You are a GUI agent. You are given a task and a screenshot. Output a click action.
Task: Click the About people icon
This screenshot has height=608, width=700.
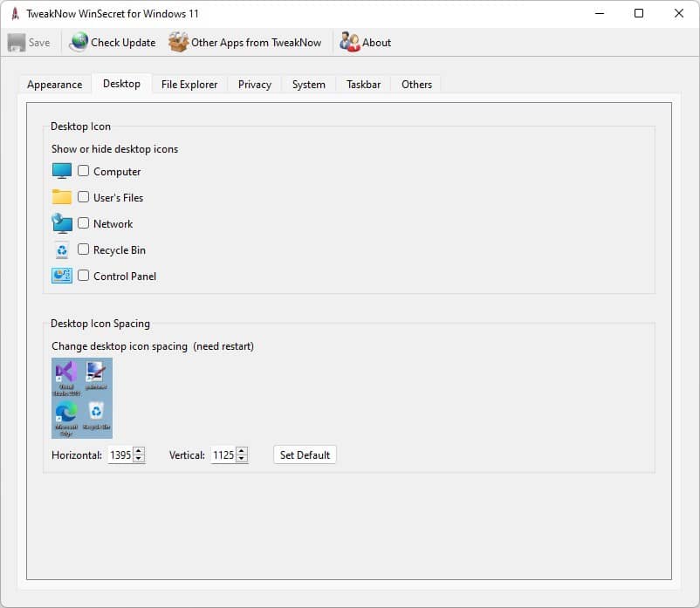coord(349,42)
